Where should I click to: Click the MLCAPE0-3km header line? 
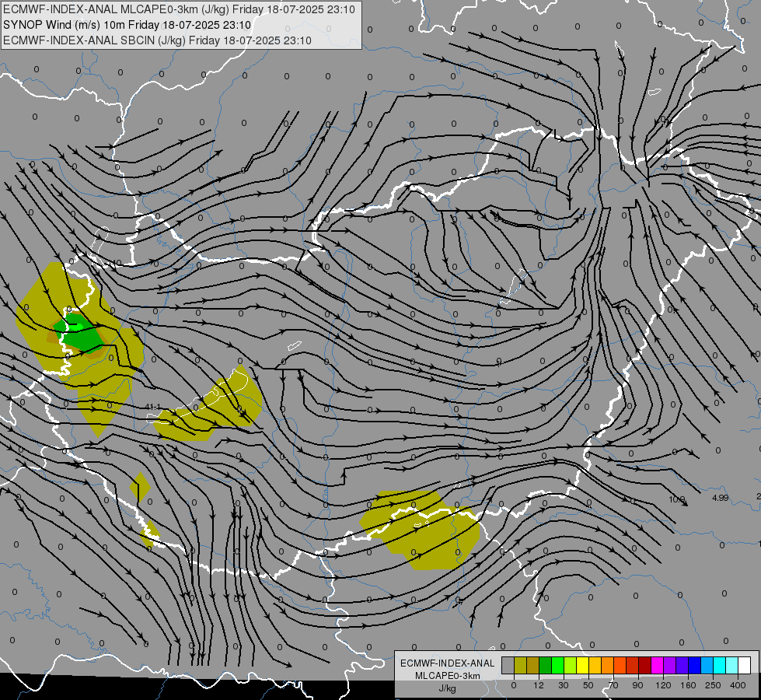(179, 9)
